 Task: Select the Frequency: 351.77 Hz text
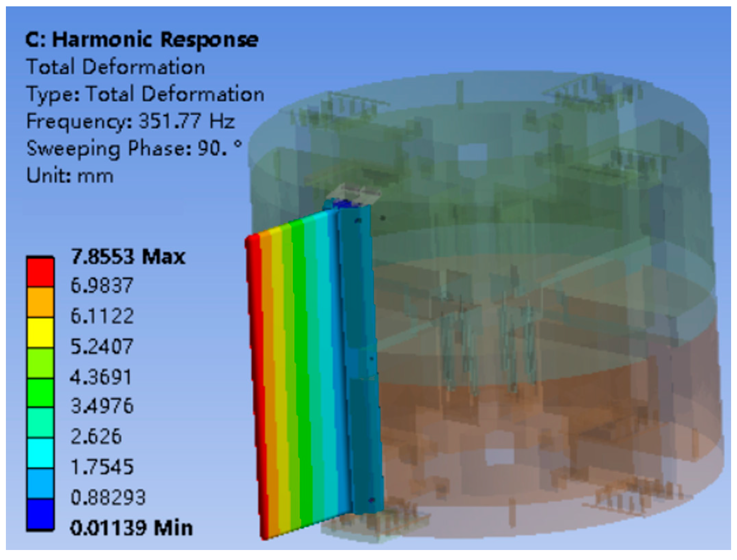click(x=130, y=121)
